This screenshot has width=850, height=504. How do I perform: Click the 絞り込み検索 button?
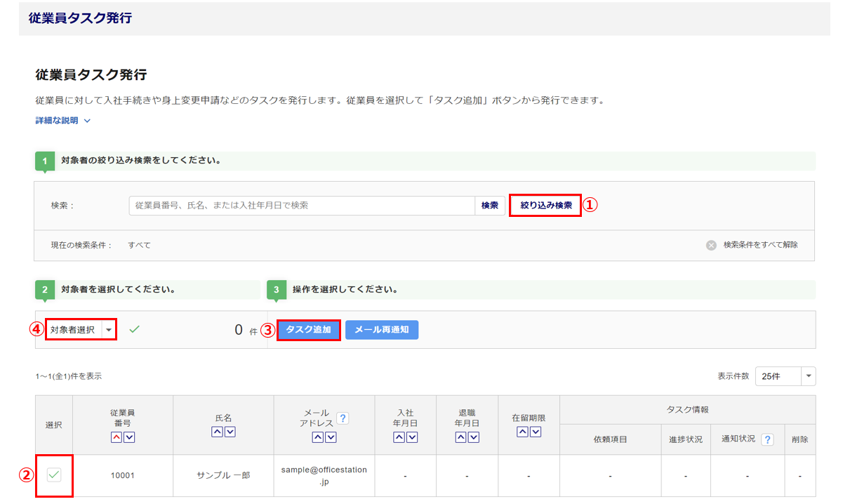pyautogui.click(x=545, y=205)
